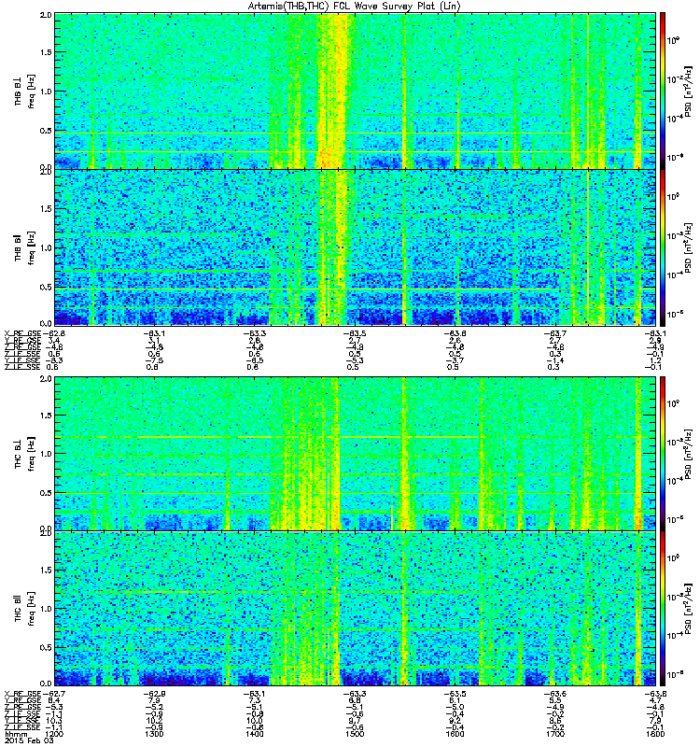Viewport: 700px width, 747px height.
Task: Click the THB B-parallel spectrogram panel
Action: [x=356, y=247]
